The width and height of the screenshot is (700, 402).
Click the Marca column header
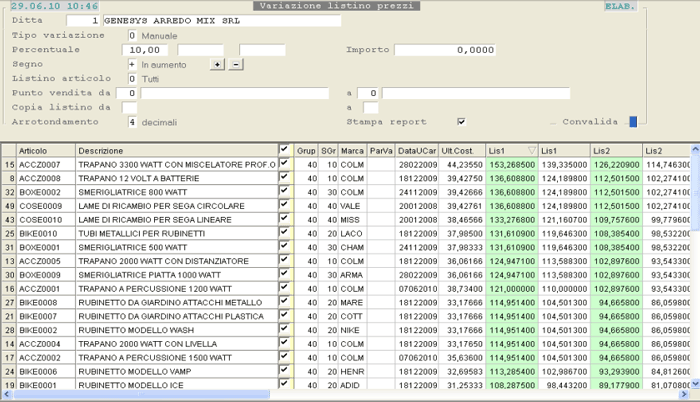click(351, 150)
